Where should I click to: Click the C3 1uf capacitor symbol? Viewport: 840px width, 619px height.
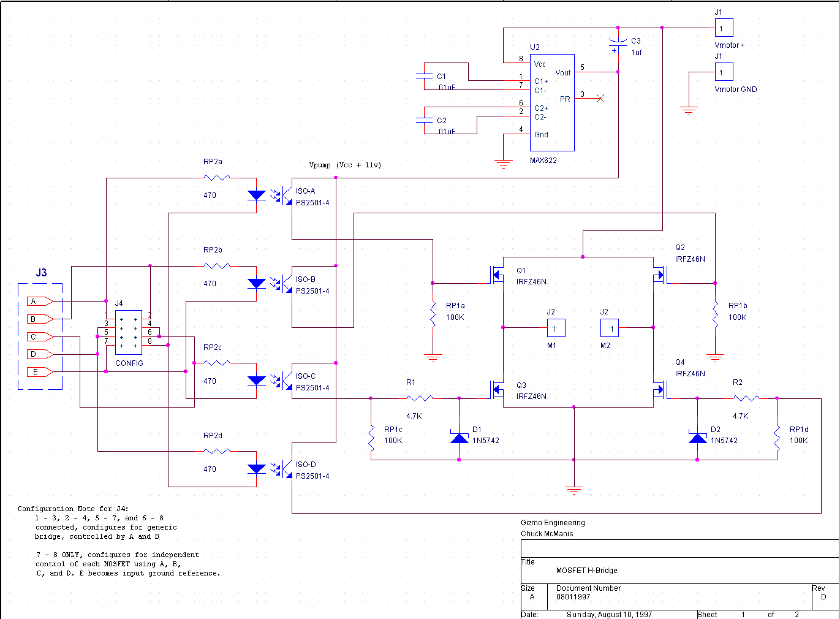[x=618, y=44]
